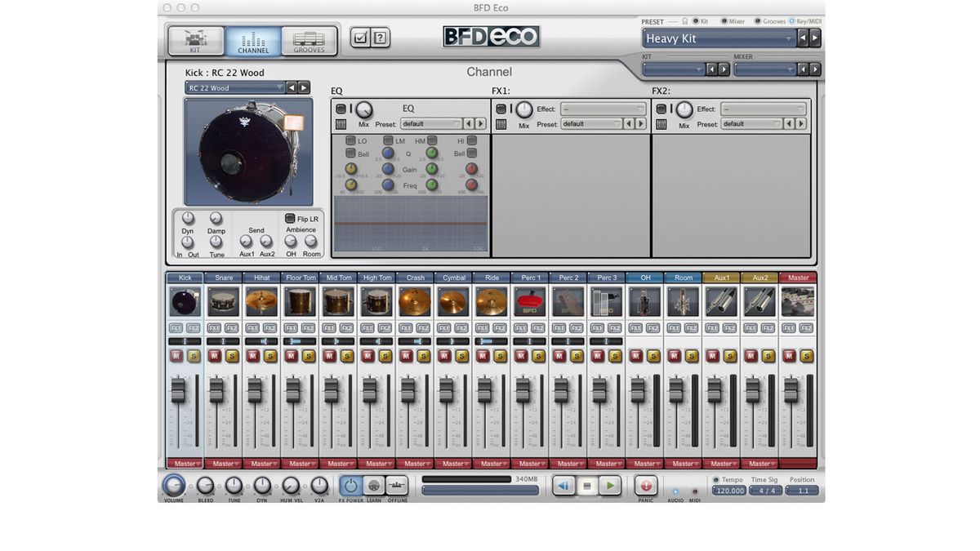
Task: Click the Ride cymbal icon
Action: (x=492, y=302)
